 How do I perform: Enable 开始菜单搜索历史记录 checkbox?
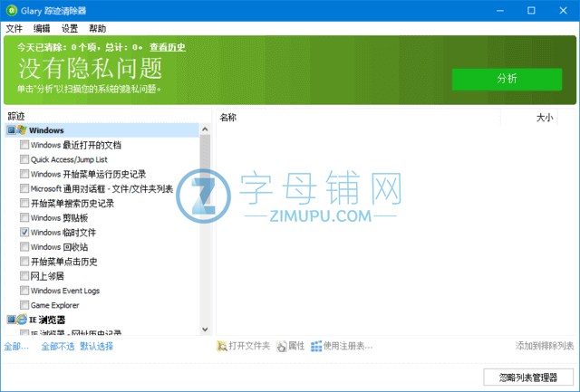(x=24, y=203)
